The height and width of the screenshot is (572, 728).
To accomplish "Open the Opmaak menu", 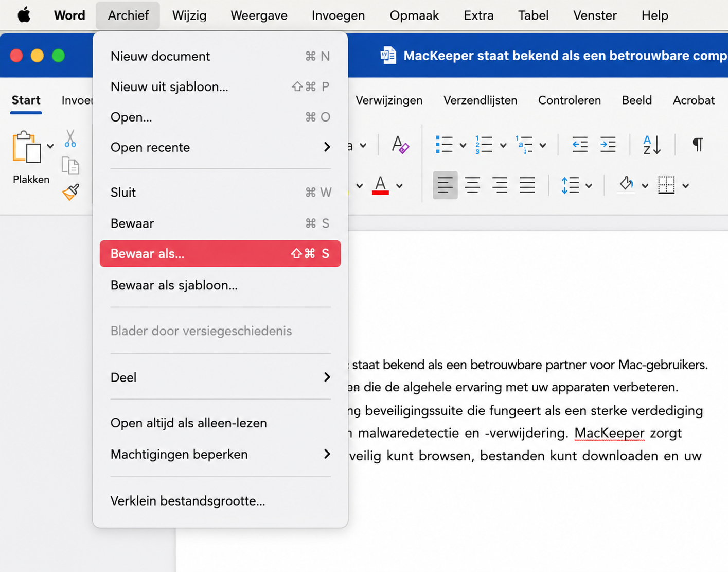I will [414, 15].
